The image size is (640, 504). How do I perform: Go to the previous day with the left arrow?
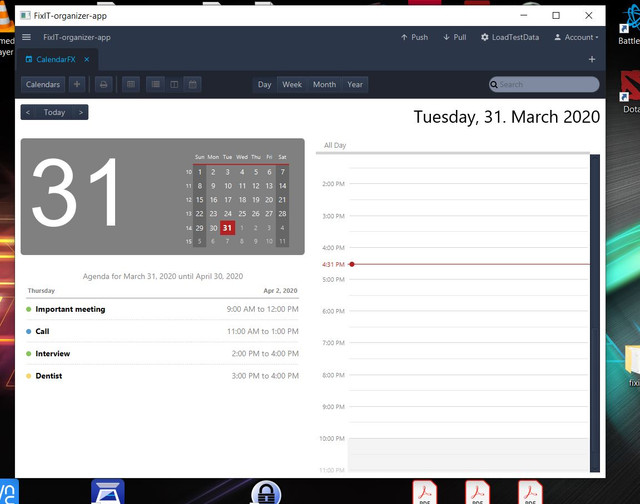pyautogui.click(x=28, y=112)
